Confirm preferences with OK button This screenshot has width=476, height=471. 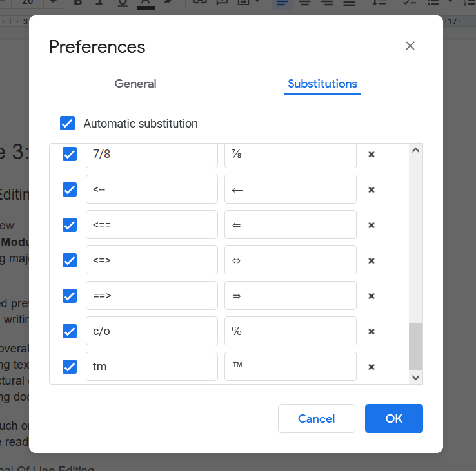(x=393, y=419)
